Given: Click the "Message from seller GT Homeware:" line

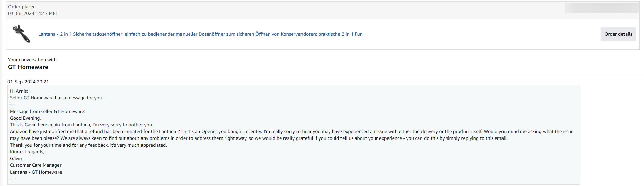Looking at the screenshot, I should click(48, 111).
